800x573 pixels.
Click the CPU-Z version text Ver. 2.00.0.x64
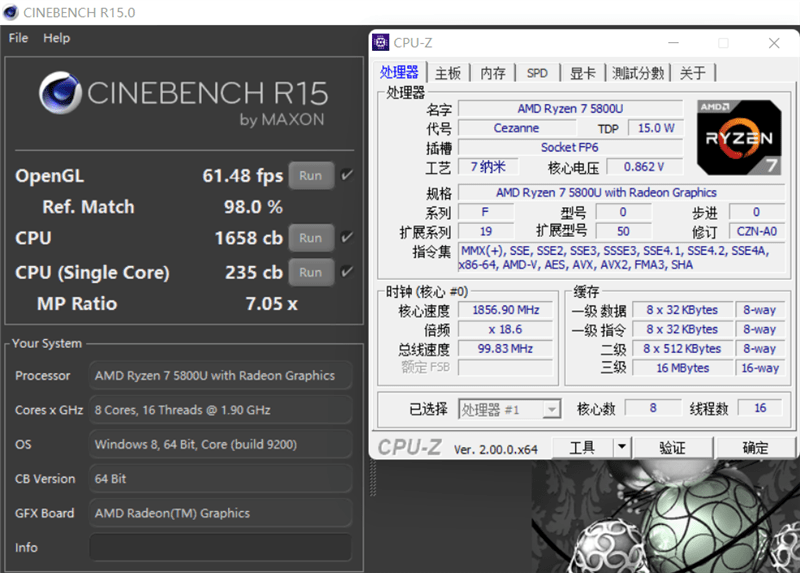(495, 449)
